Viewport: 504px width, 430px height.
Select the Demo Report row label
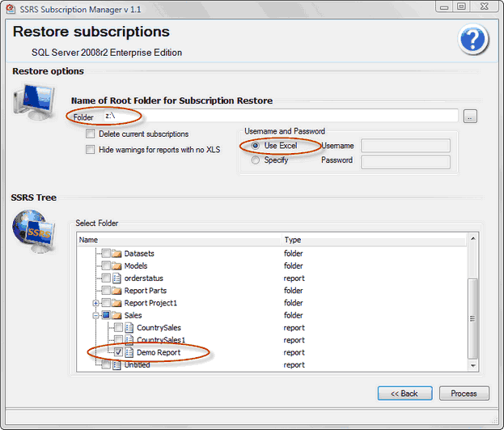pos(159,352)
